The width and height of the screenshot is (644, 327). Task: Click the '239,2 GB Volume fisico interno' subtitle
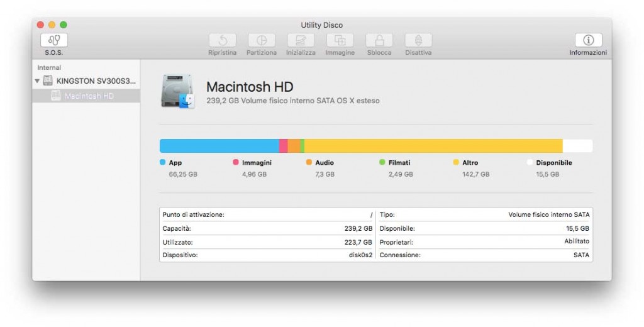(x=293, y=101)
